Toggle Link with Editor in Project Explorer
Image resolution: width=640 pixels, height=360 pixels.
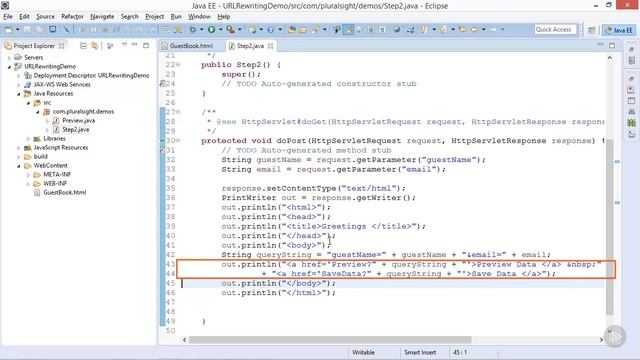[x=95, y=46]
